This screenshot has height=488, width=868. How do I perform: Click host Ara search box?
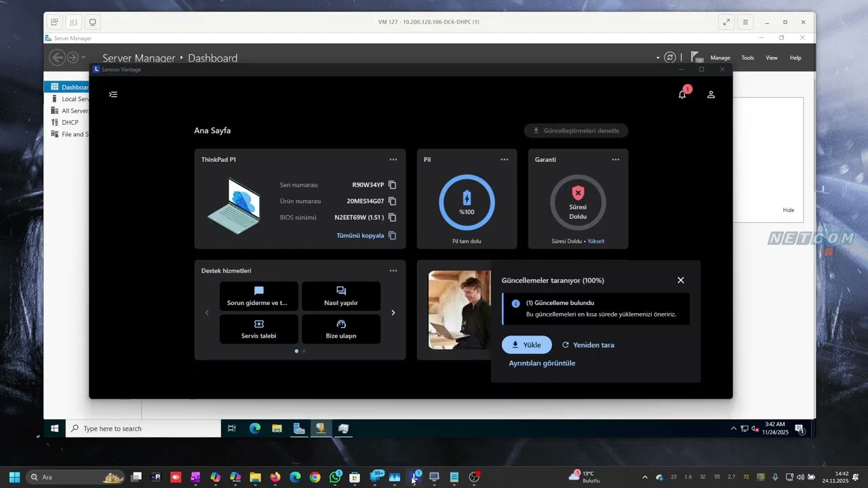pos(75,477)
